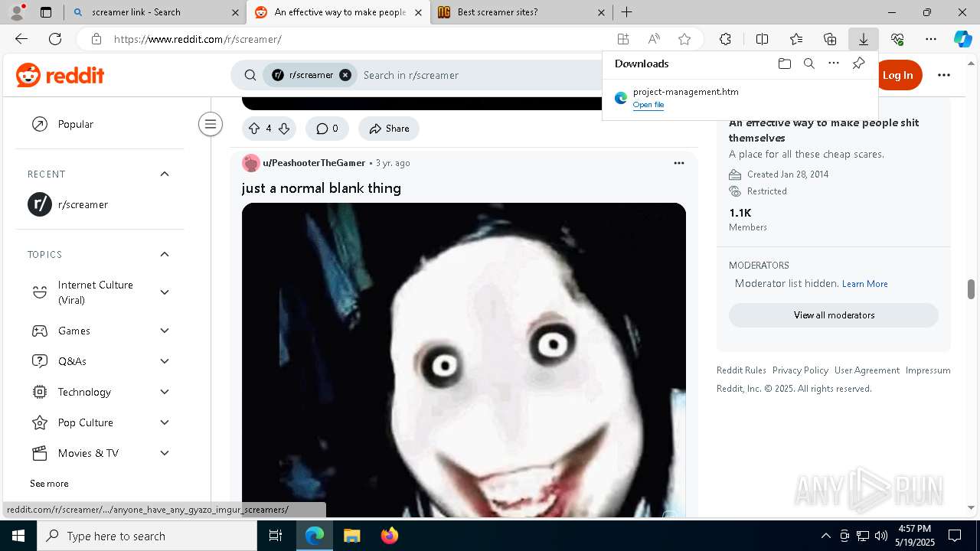
Task: Pin the Downloads panel
Action: click(x=858, y=64)
